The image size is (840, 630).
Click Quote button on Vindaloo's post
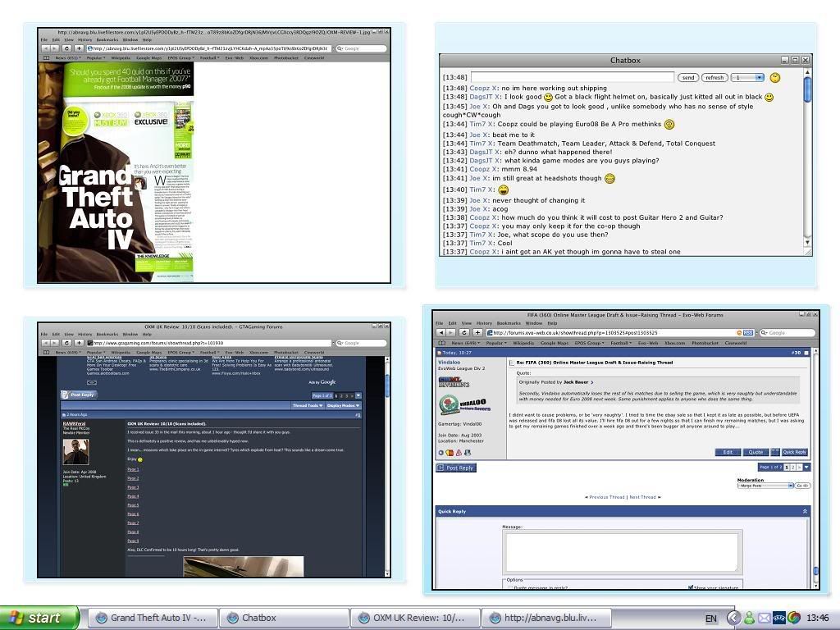coord(756,452)
